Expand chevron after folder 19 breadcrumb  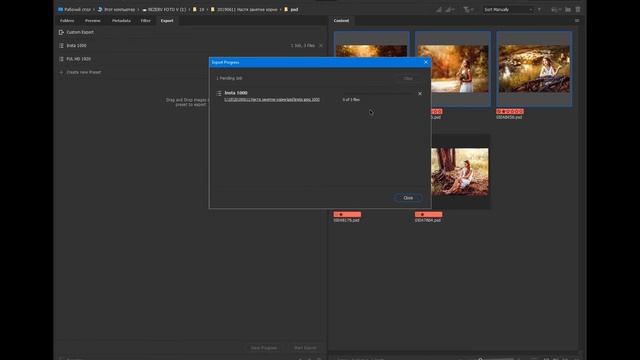208,9
